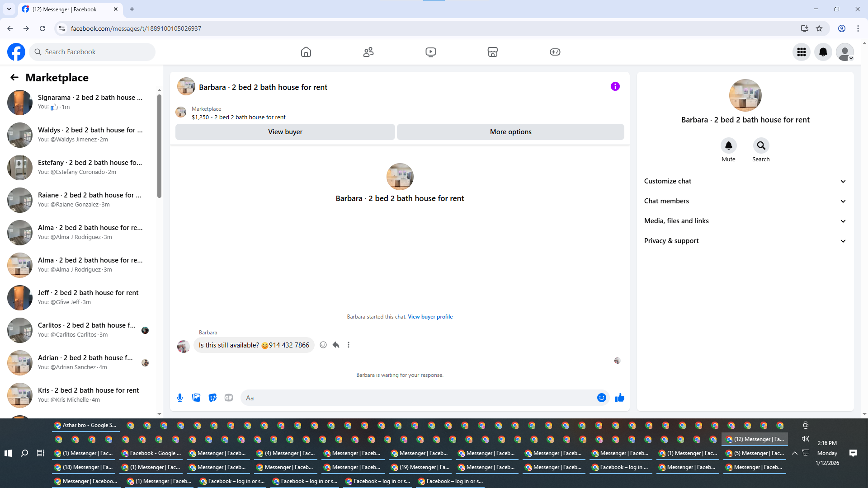Screen dimensions: 868x488
Task: Attach a photo using the image icon
Action: [196, 398]
